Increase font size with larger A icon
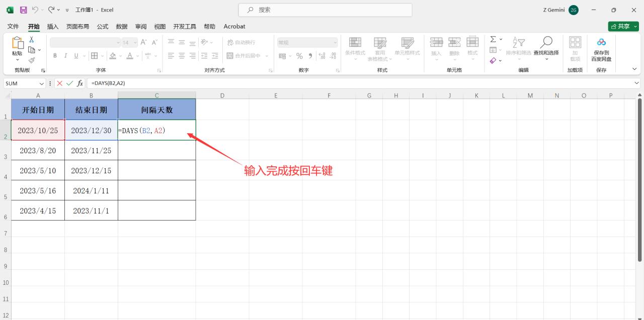This screenshot has height=320, width=644. [x=143, y=43]
